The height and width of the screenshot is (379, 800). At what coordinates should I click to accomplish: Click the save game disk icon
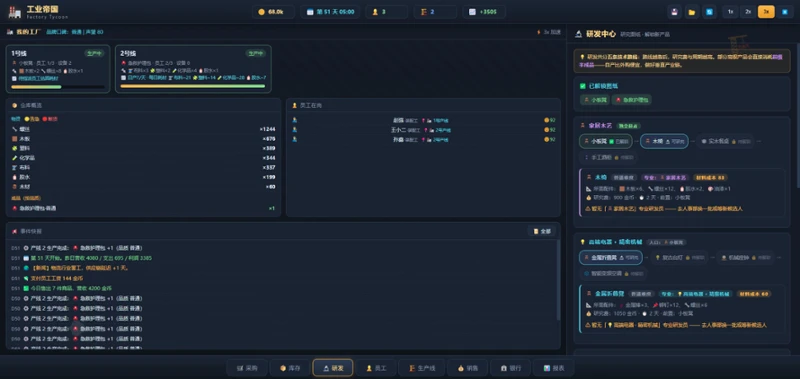click(x=674, y=12)
